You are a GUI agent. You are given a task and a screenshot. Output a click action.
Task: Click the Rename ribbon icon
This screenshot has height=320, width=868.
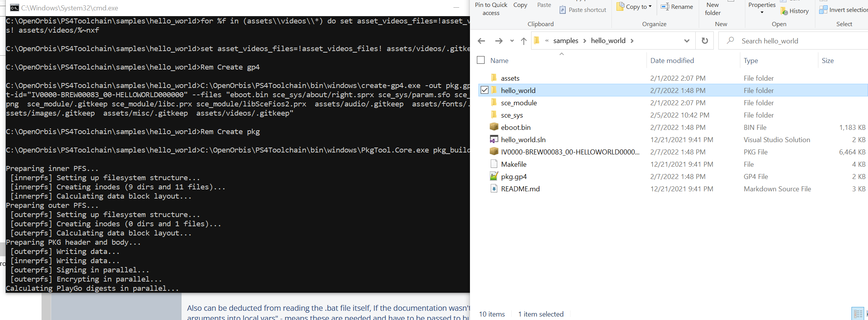click(665, 7)
